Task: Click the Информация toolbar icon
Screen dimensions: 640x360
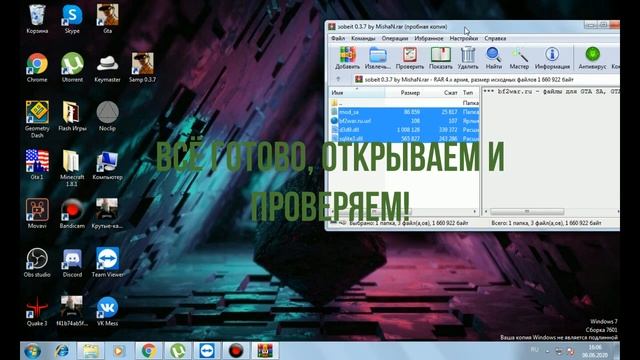Action: tap(552, 58)
